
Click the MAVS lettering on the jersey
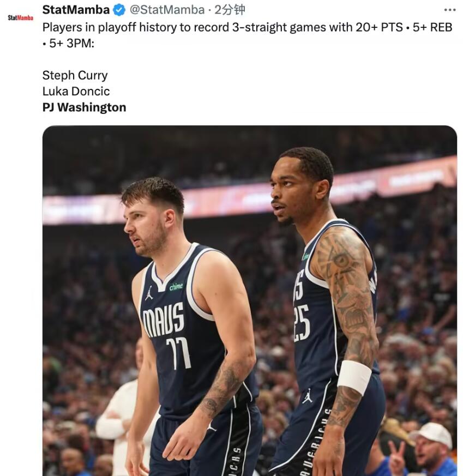(164, 320)
